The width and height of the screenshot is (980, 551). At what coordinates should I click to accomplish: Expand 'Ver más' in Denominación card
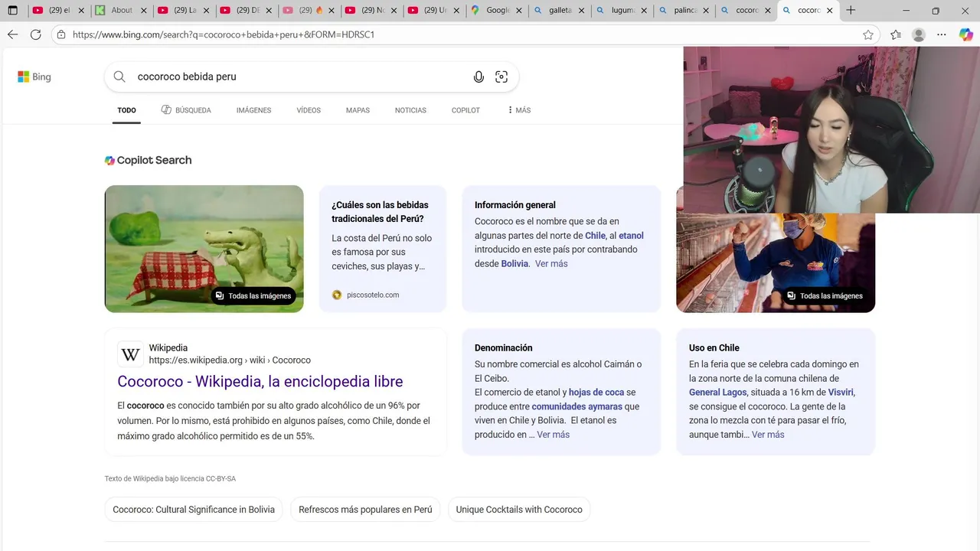point(554,435)
